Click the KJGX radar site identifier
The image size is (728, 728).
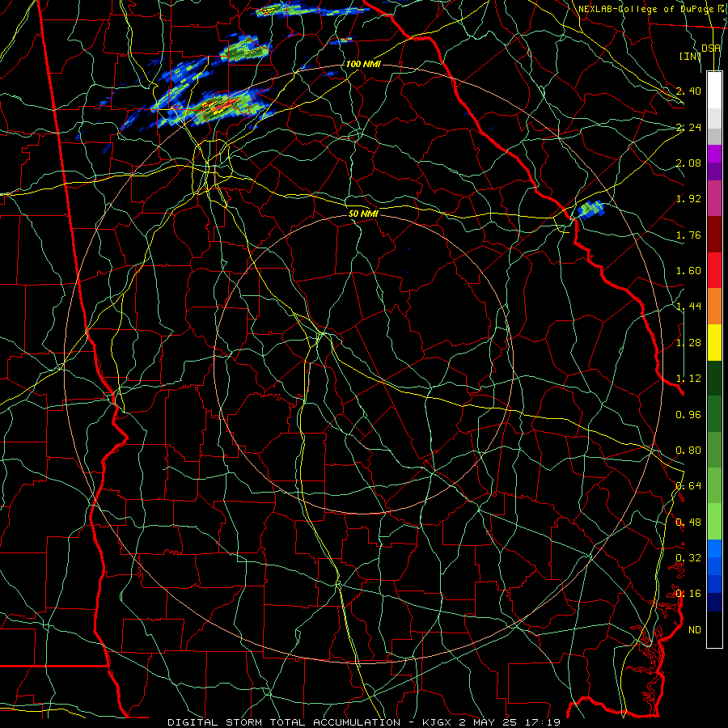(438, 722)
